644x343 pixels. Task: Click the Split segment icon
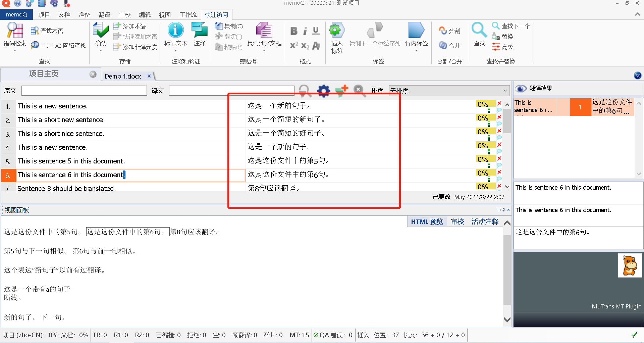tap(443, 31)
